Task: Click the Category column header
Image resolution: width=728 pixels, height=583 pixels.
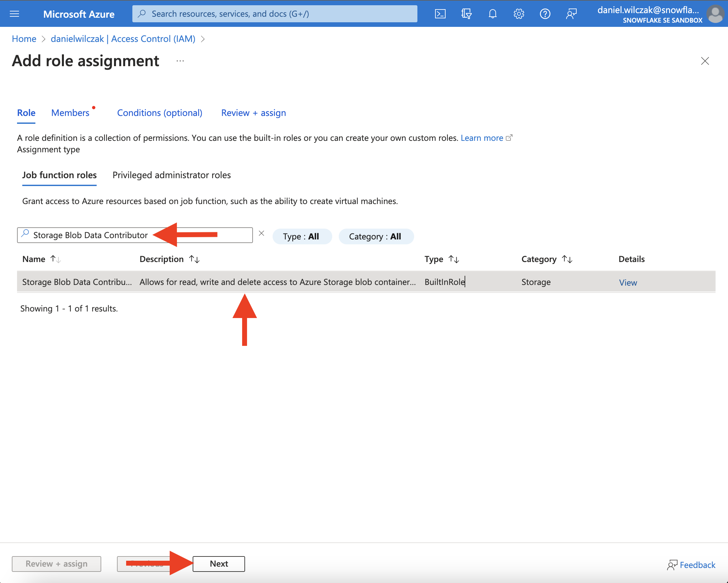Action: [x=539, y=259]
